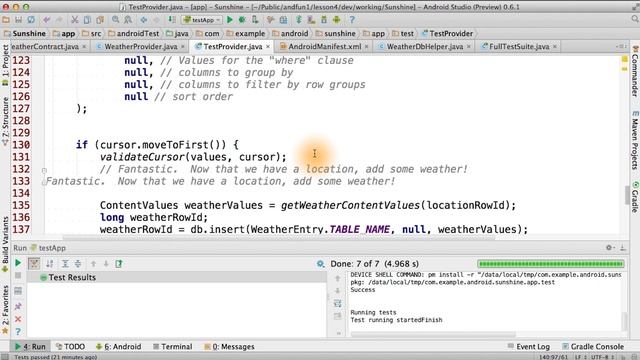Viewport: 640px width, 360px height.
Task: Click the Undo toolbar icon
Action: tap(47, 20)
